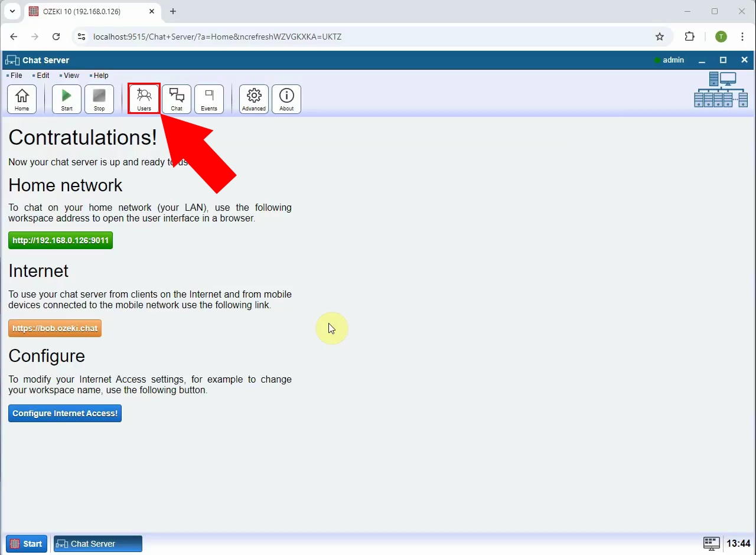The image size is (756, 555).
Task: Open a new browser tab
Action: [x=173, y=11]
